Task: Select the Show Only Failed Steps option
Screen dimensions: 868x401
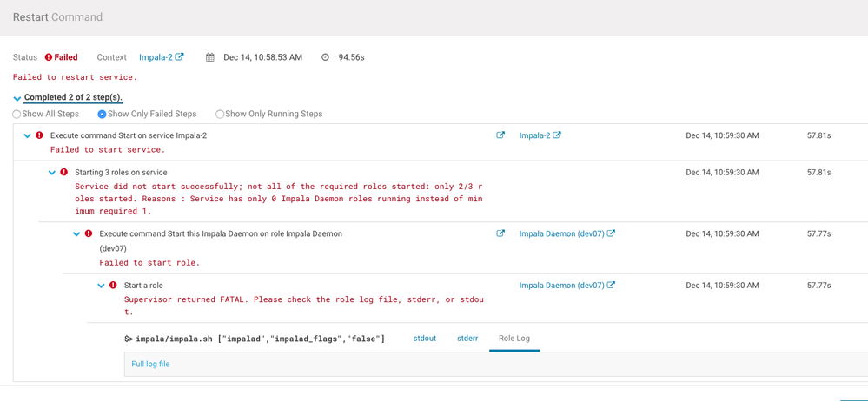Action: click(102, 115)
